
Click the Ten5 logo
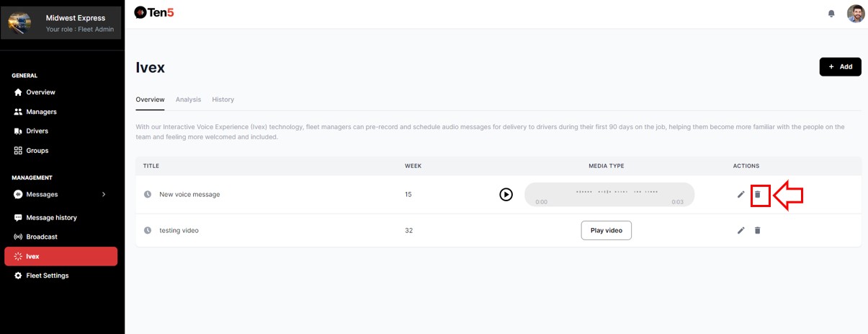(x=154, y=12)
